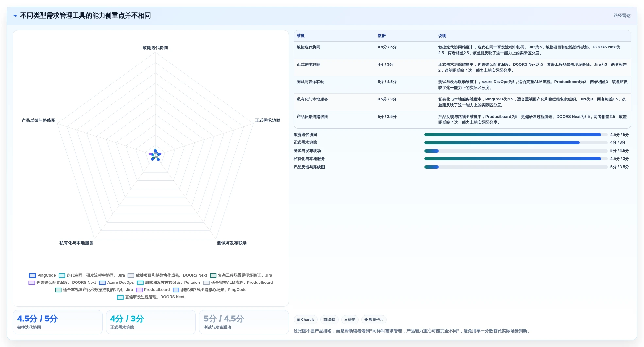Toggle legend item 迭代在同一研发流程中协同。Jira
The height and width of the screenshot is (347, 644).
tap(92, 276)
